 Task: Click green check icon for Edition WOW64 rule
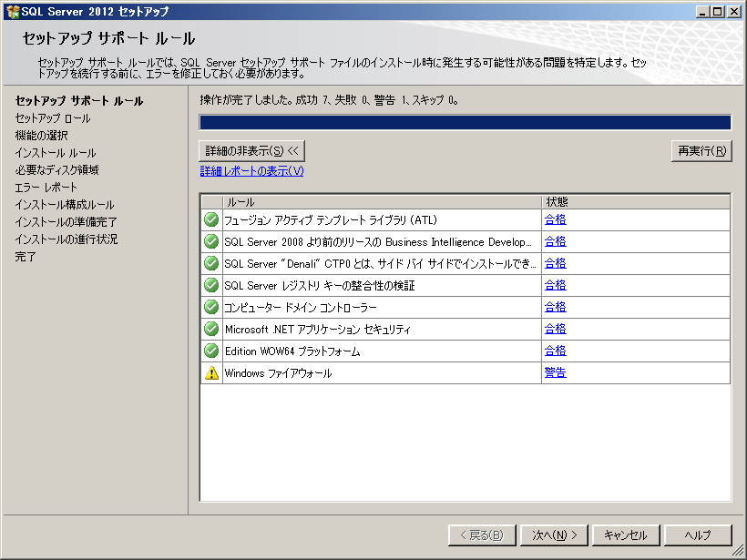(x=211, y=351)
